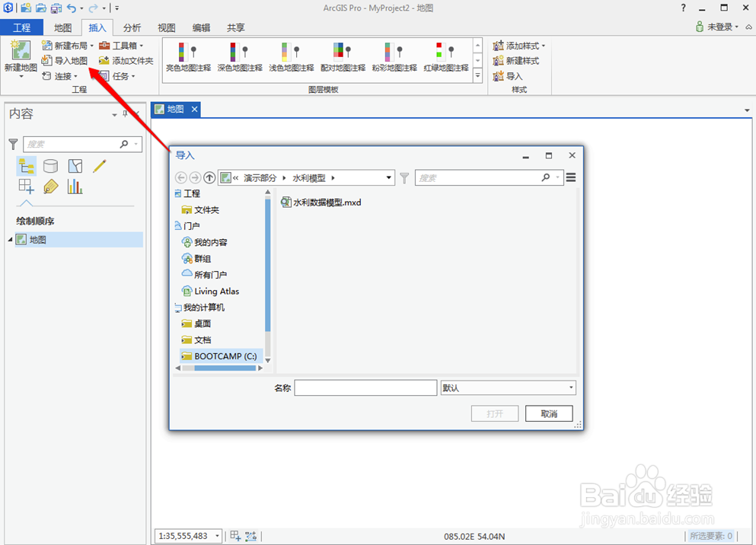Viewport: 756px width, 545px height.
Task: Select List by Snapping icon
Action: click(x=26, y=186)
